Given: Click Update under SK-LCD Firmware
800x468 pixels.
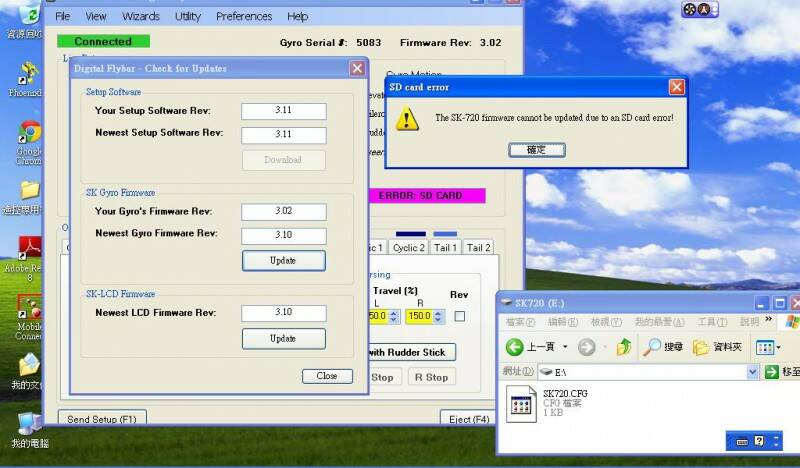Looking at the screenshot, I should (284, 338).
